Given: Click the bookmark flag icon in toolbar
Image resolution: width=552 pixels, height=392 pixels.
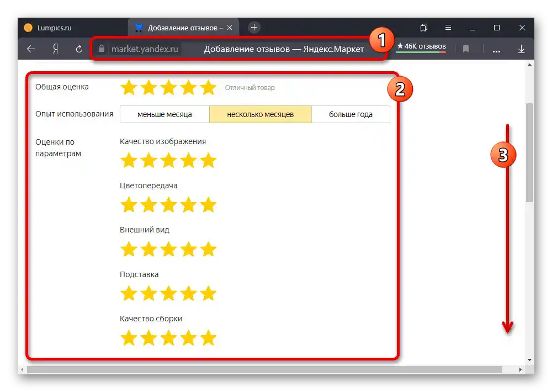Looking at the screenshot, I should click(466, 49).
